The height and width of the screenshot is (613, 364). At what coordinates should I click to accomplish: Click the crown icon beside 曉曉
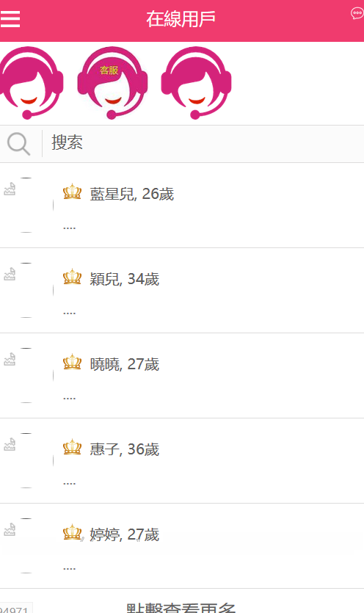click(x=73, y=362)
